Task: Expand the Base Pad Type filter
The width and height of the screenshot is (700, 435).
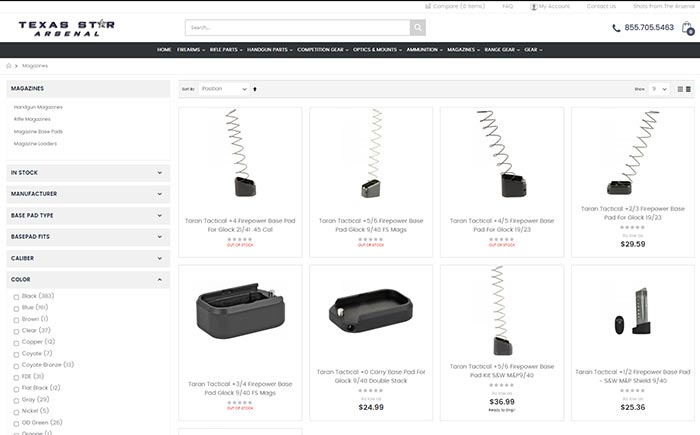Action: 88,215
